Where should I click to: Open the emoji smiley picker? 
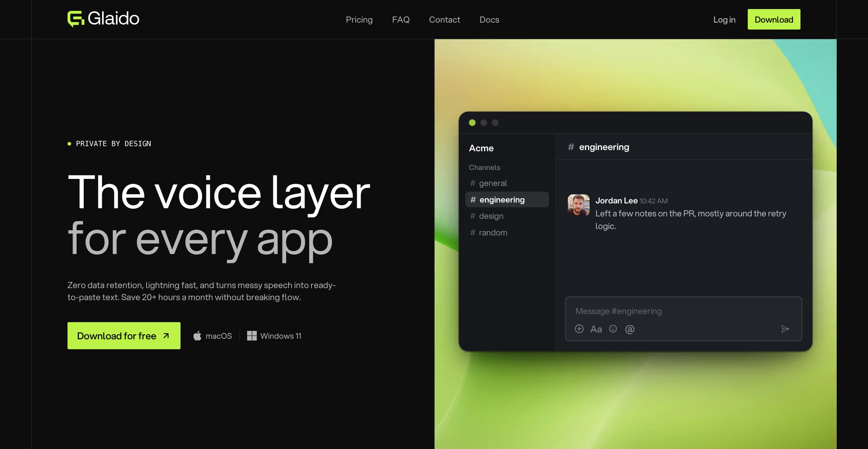click(x=613, y=329)
